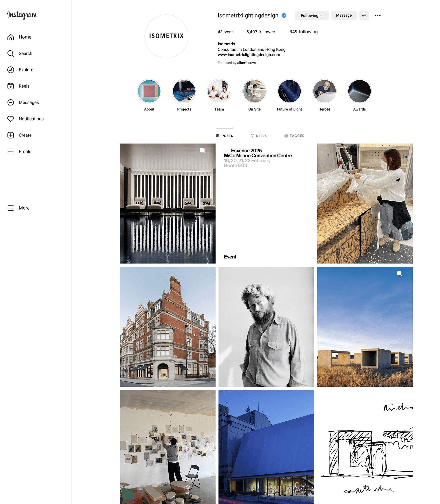Screen dimensions: 440x504
Task: Open the Heroes story highlight
Action: tap(325, 91)
